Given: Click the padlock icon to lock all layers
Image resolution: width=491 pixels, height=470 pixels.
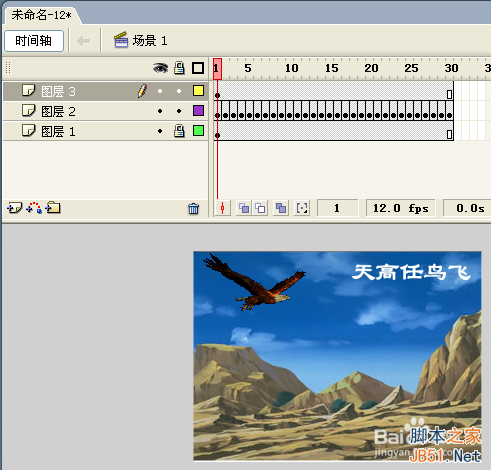Looking at the screenshot, I should coord(179,68).
